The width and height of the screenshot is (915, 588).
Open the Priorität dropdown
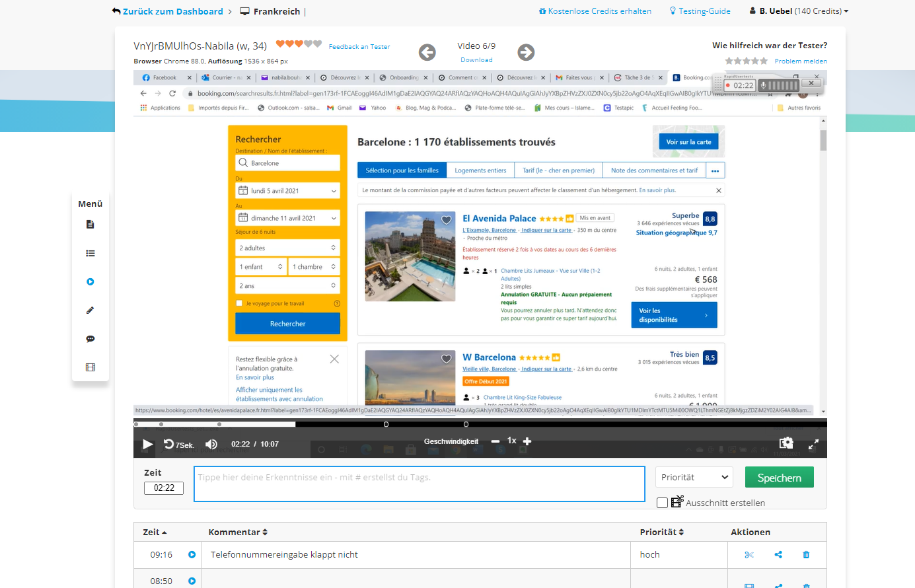(694, 476)
